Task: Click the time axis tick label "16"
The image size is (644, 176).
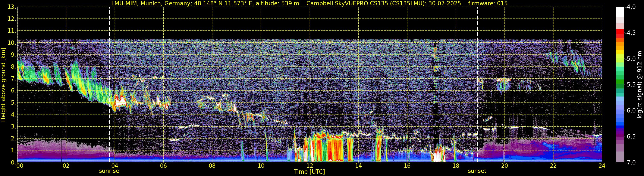Action: 407,166
